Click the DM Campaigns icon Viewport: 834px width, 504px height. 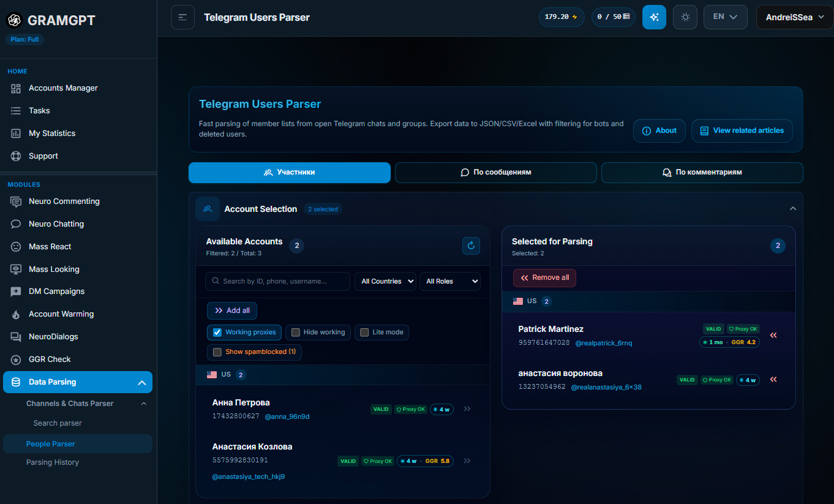coord(16,292)
